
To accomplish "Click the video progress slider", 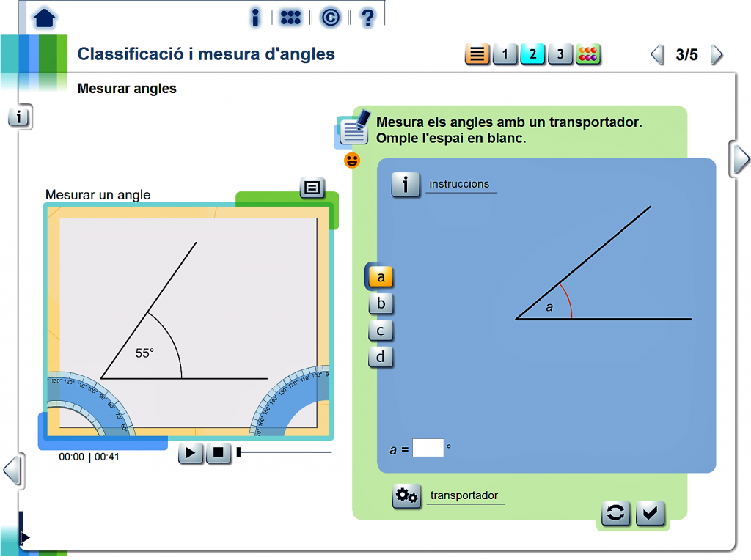I will point(285,452).
